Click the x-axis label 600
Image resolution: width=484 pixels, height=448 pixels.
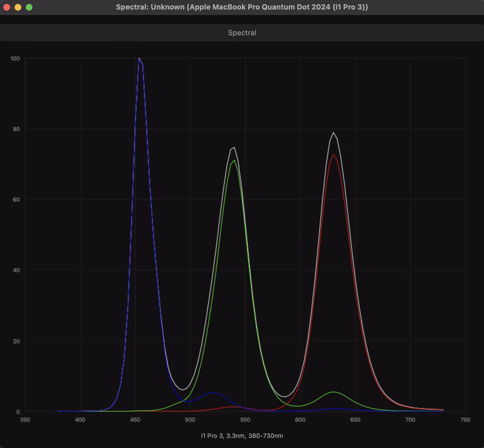click(300, 420)
